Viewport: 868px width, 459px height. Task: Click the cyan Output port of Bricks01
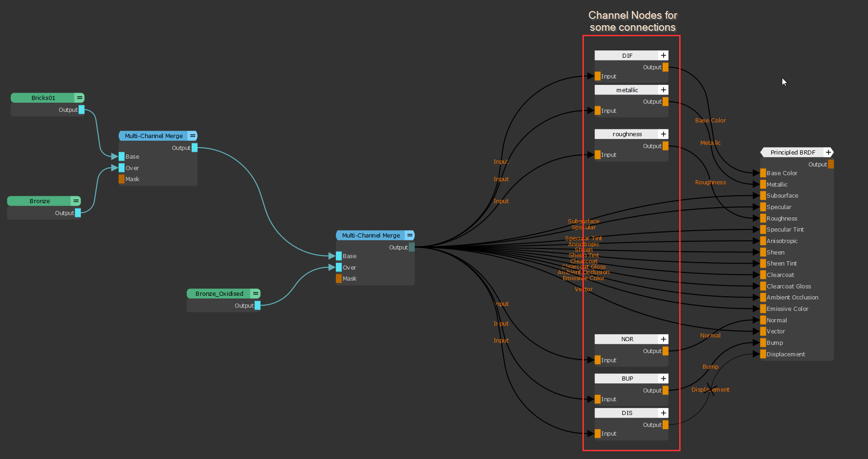(x=82, y=110)
